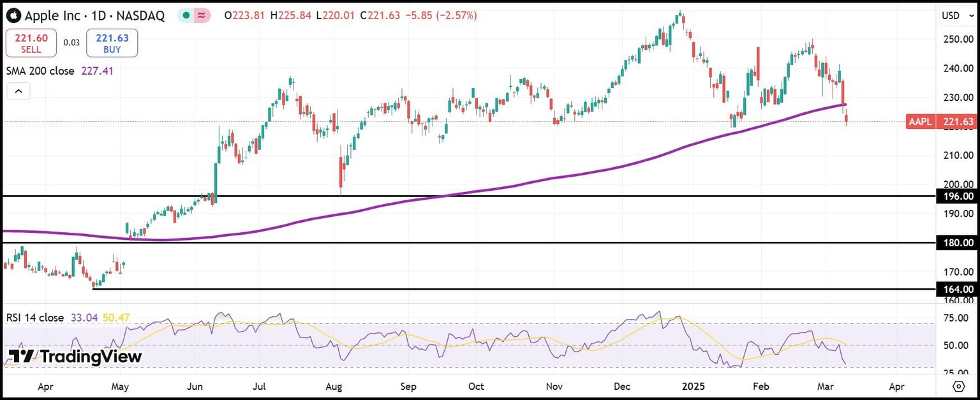Click the BUY 221.63 button

click(x=112, y=43)
